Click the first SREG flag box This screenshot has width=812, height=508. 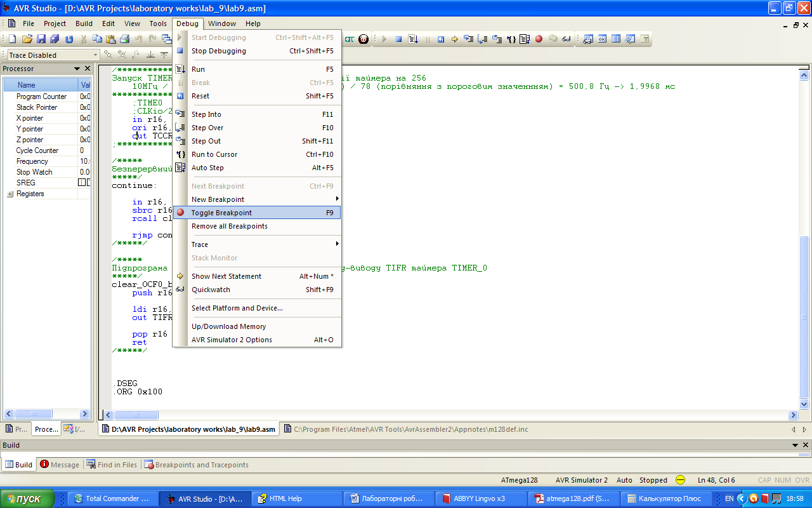pos(81,183)
